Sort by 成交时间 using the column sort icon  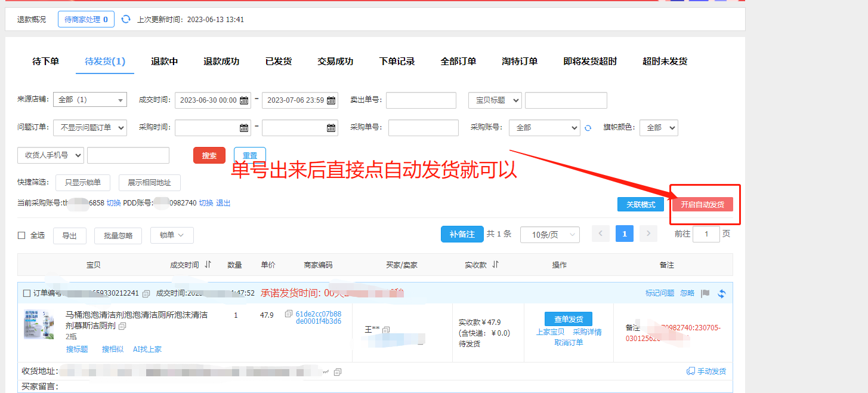click(x=208, y=265)
